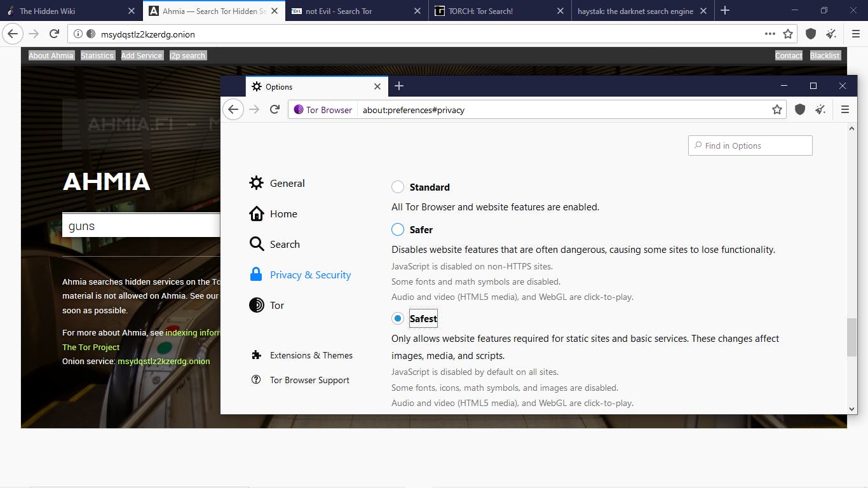Open a new tab in the Options window

pyautogui.click(x=399, y=86)
